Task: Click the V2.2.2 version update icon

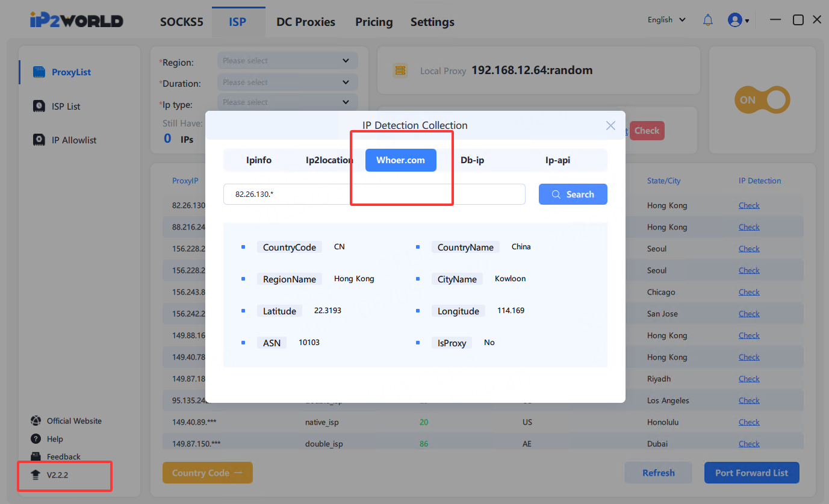Action: pyautogui.click(x=36, y=475)
